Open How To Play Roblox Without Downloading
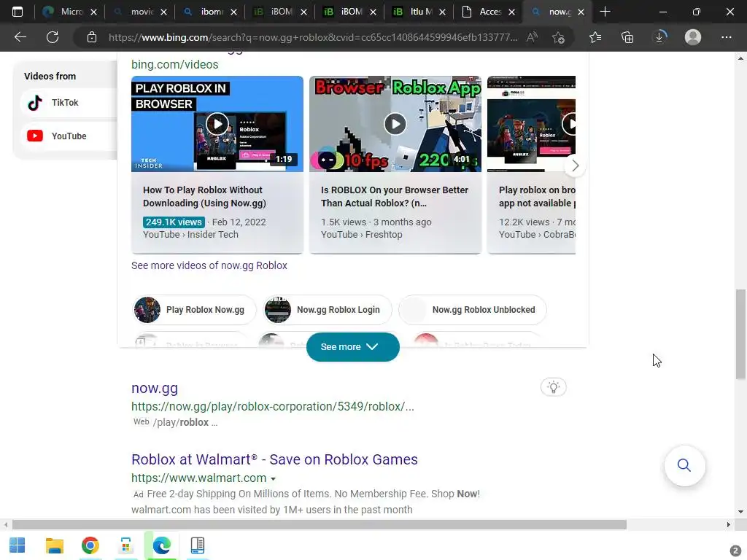This screenshot has width=747, height=560. coord(204,197)
